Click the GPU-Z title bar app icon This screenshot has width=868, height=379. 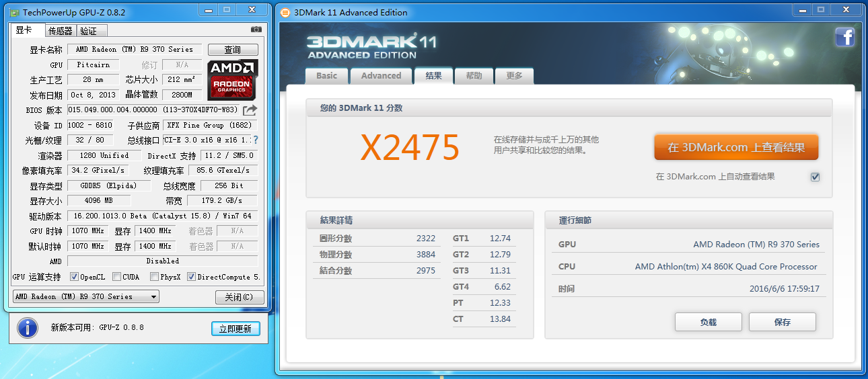[14, 13]
